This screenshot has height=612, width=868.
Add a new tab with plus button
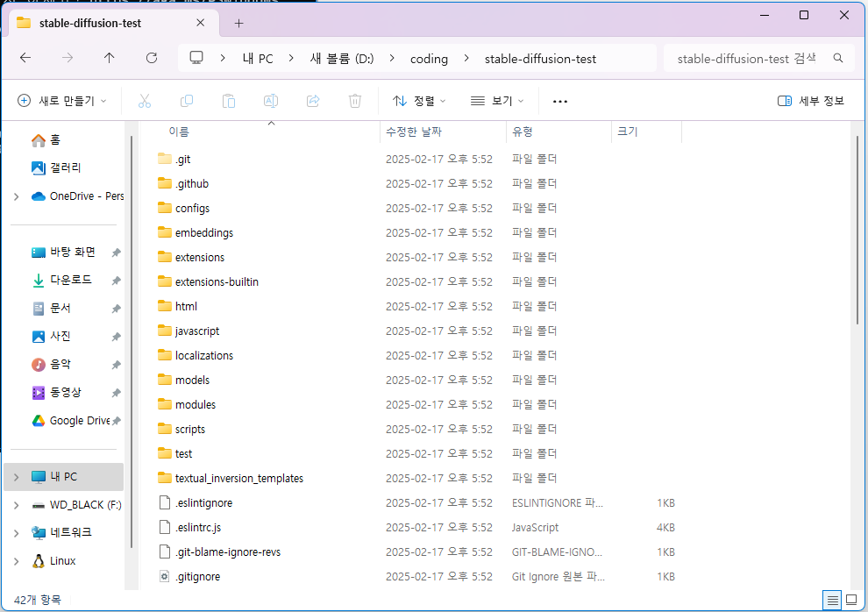pyautogui.click(x=238, y=24)
